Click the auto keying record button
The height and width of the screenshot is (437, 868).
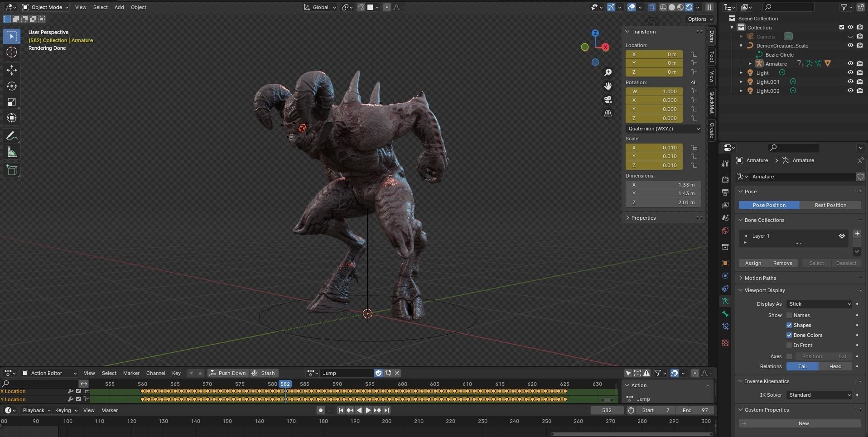(x=321, y=410)
